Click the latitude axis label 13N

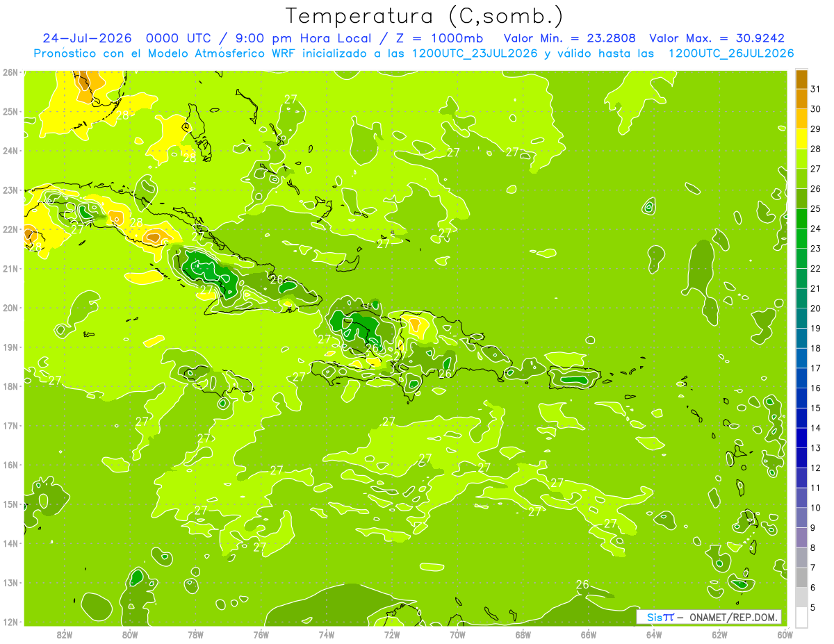coord(10,582)
